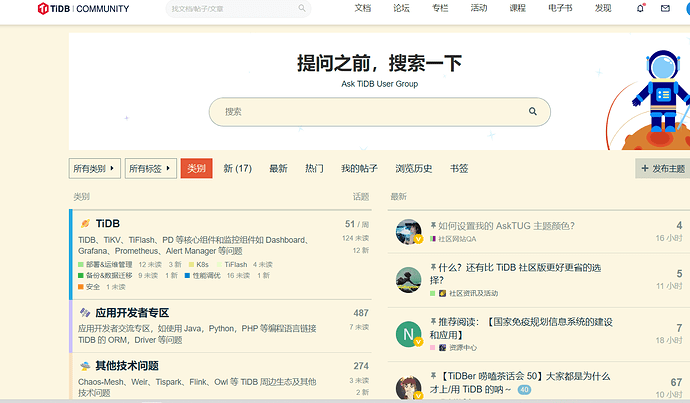Open the 书签 tab
The height and width of the screenshot is (403, 690).
click(459, 169)
